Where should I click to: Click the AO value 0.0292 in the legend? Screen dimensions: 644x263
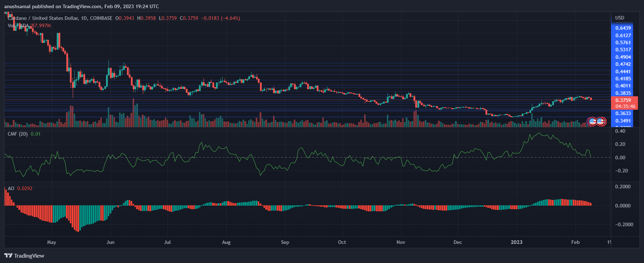click(x=25, y=188)
